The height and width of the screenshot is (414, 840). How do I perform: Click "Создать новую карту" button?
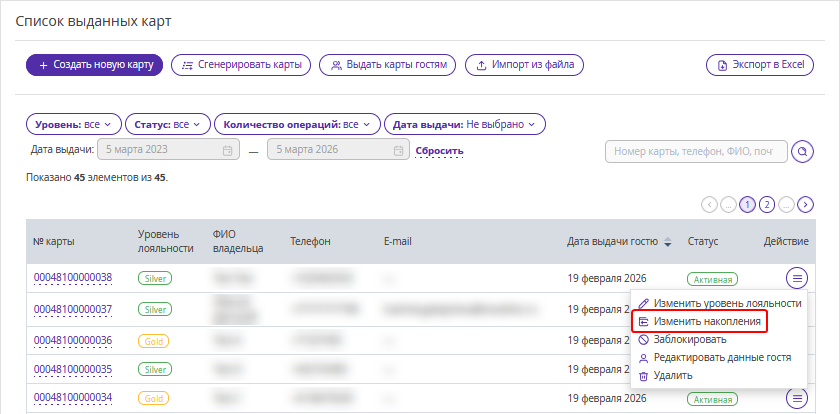coord(94,65)
